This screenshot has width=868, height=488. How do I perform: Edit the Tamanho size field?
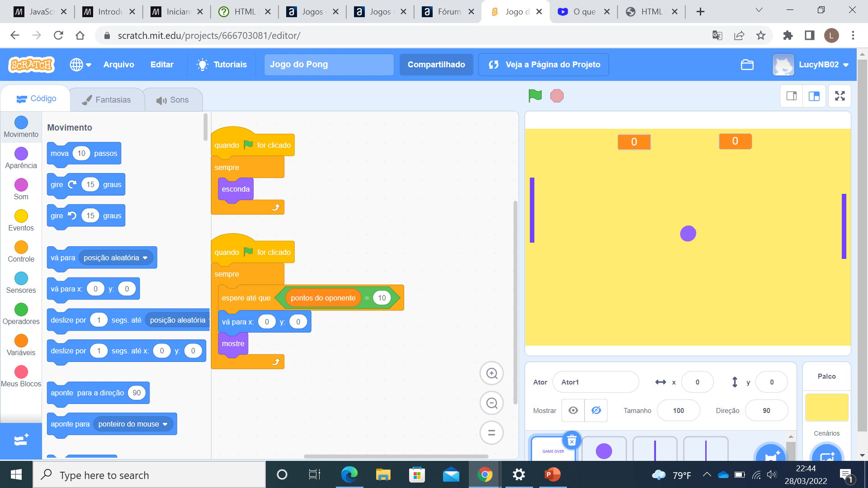tap(678, 410)
